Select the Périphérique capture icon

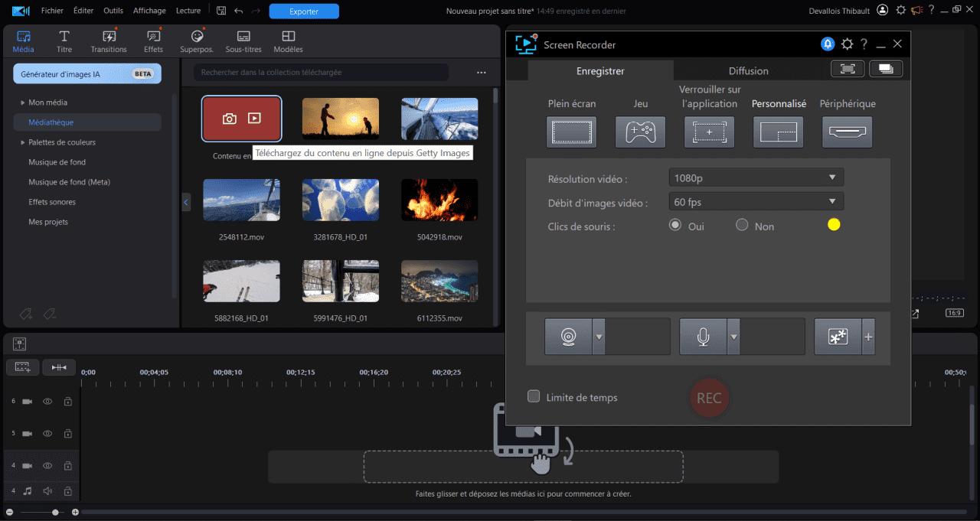[847, 132]
